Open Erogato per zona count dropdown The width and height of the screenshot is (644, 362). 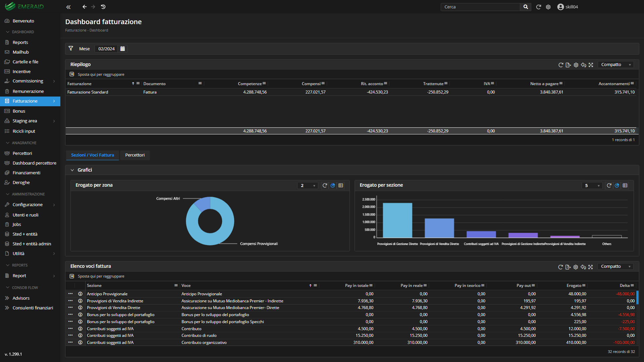click(x=308, y=186)
